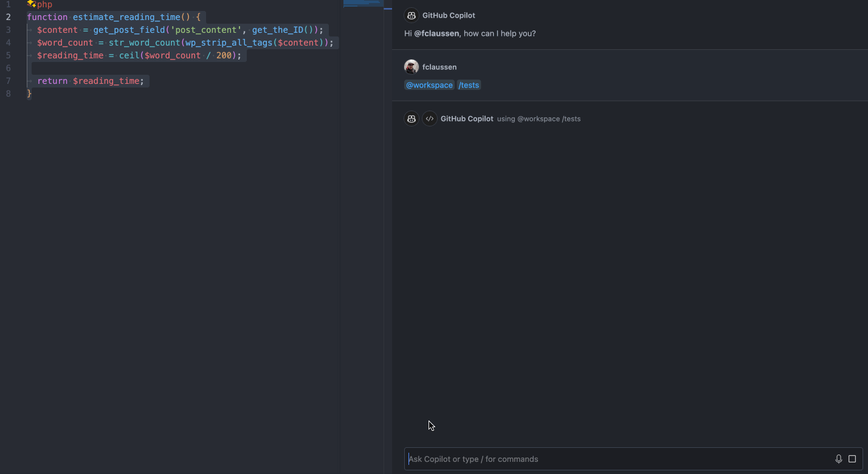Click the GitHub Copilot title in the response
Screen dimensions: 868x474
tap(467, 118)
